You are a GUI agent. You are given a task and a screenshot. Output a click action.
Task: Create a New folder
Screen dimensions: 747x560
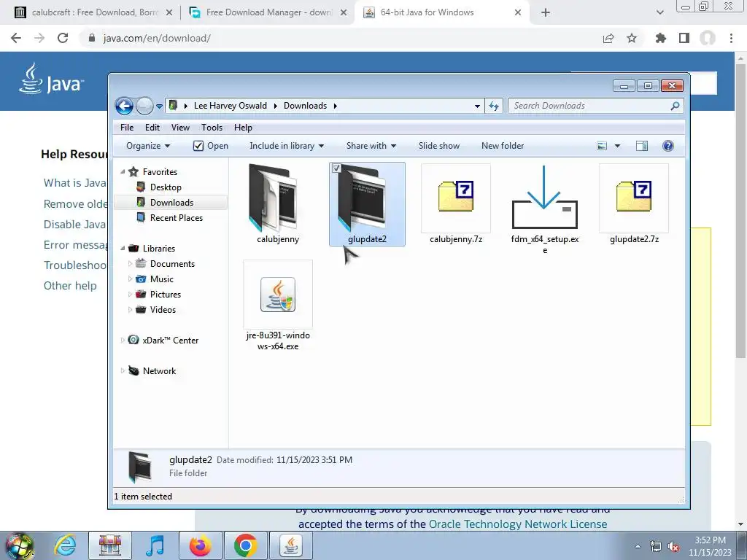(x=503, y=146)
